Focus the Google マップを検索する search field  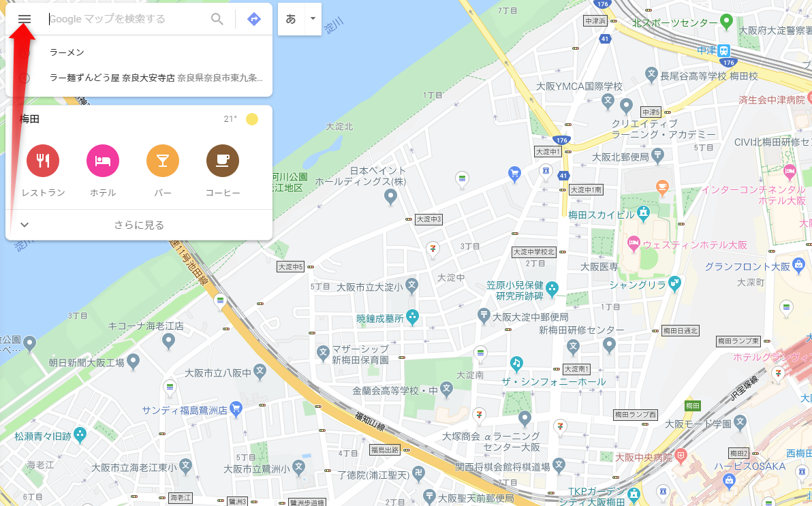pyautogui.click(x=126, y=19)
